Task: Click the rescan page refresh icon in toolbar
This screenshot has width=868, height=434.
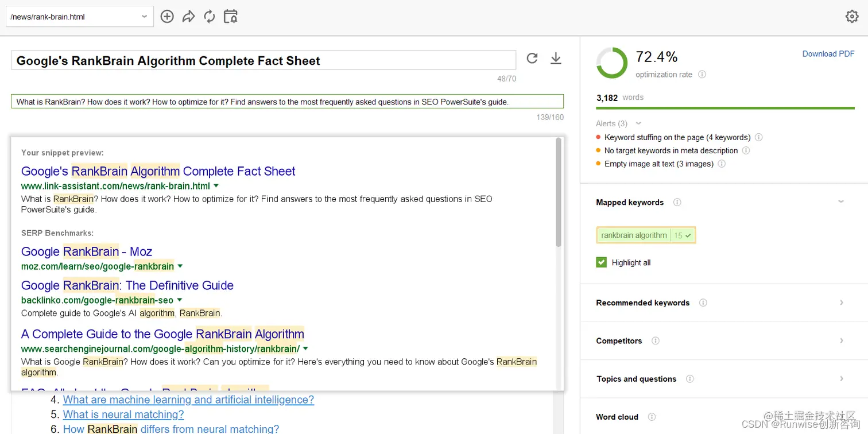Action: [210, 17]
